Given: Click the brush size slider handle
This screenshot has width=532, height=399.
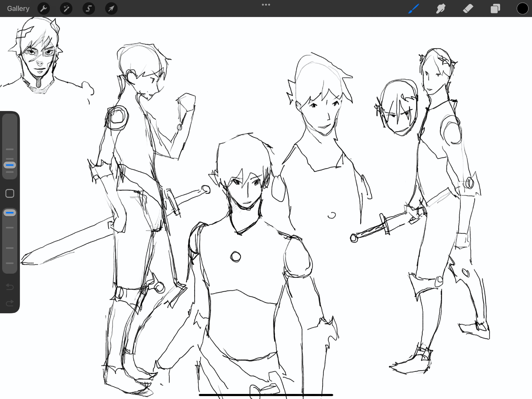Looking at the screenshot, I should pyautogui.click(x=10, y=165).
